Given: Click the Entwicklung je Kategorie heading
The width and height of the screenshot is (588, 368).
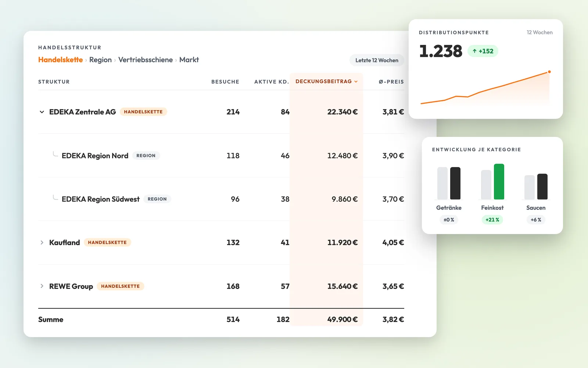Looking at the screenshot, I should coord(477,149).
